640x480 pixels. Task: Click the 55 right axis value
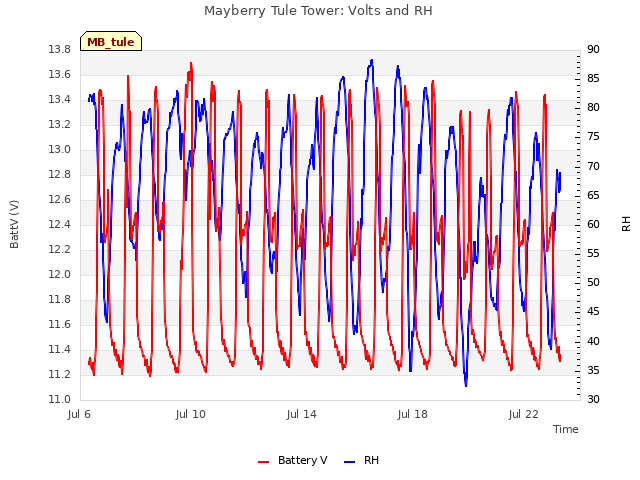[x=593, y=253]
